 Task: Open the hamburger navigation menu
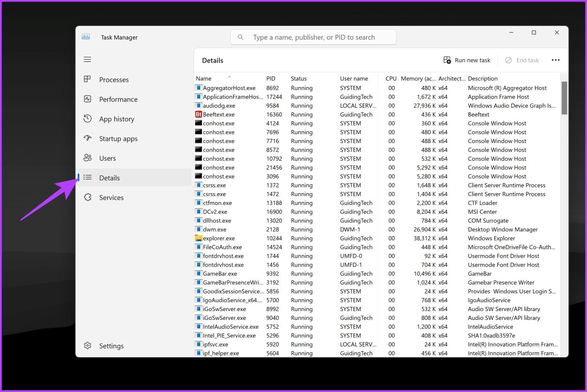tap(87, 59)
